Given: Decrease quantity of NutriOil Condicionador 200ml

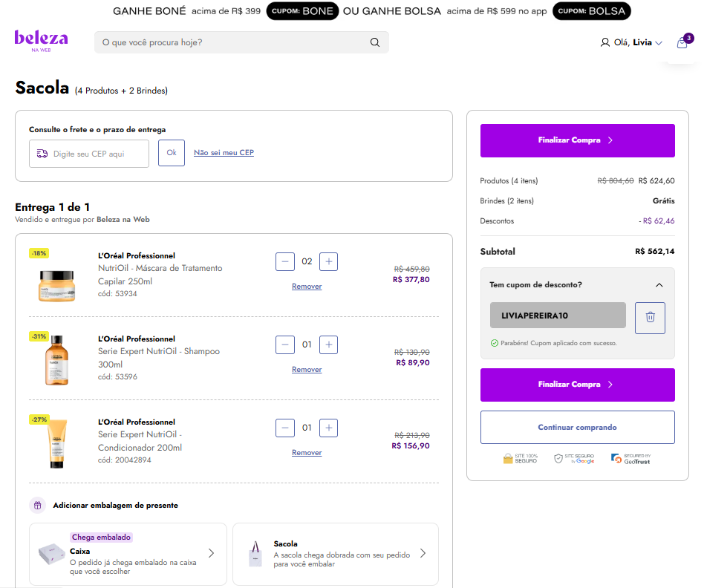Looking at the screenshot, I should [285, 428].
